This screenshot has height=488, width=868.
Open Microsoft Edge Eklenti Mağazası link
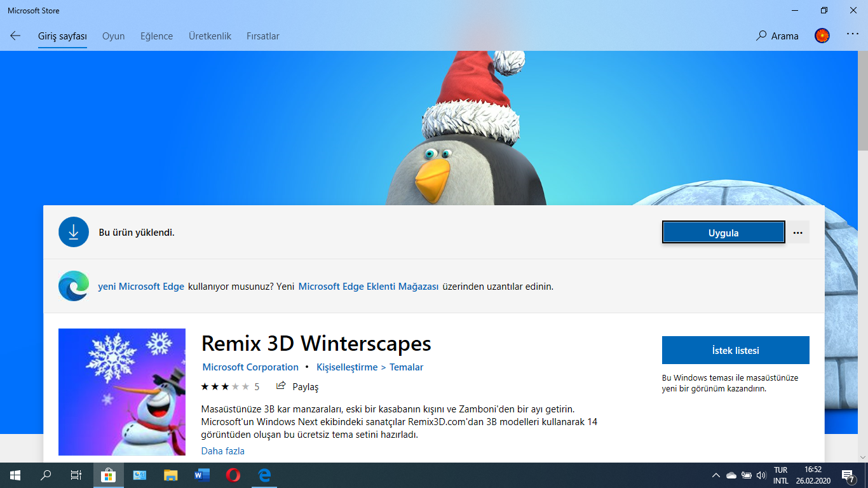pos(369,287)
